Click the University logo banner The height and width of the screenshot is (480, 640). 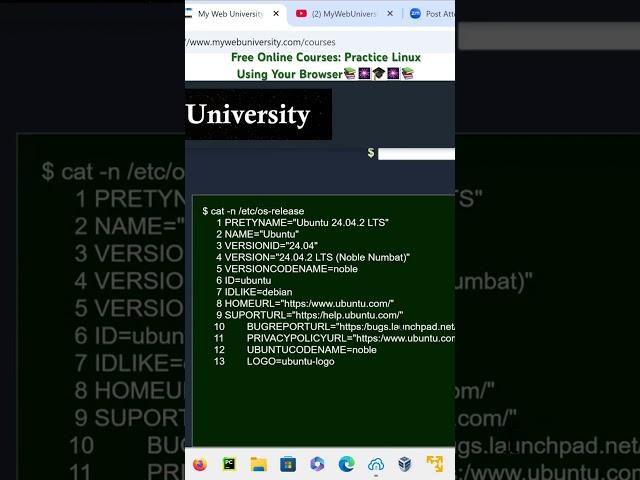coord(258,114)
